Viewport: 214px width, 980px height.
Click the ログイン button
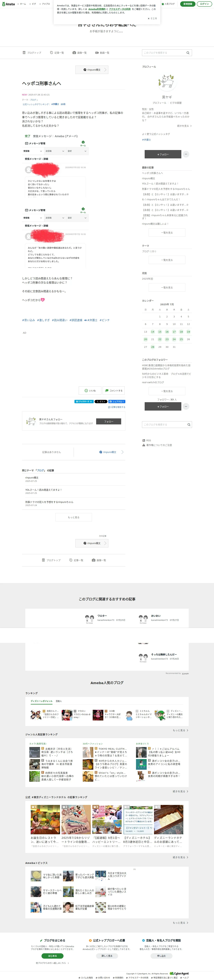click(204, 4)
